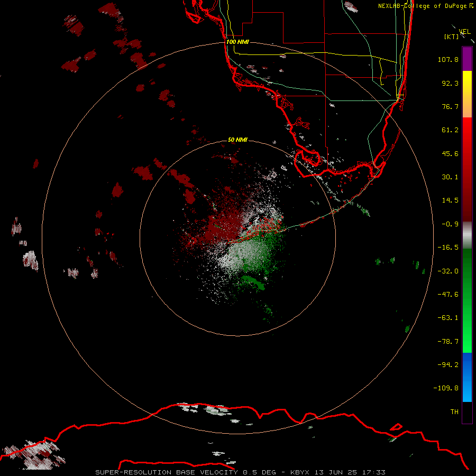This screenshot has width=476, height=476.
Task: Click the 14.5 legend value
Action: point(450,200)
